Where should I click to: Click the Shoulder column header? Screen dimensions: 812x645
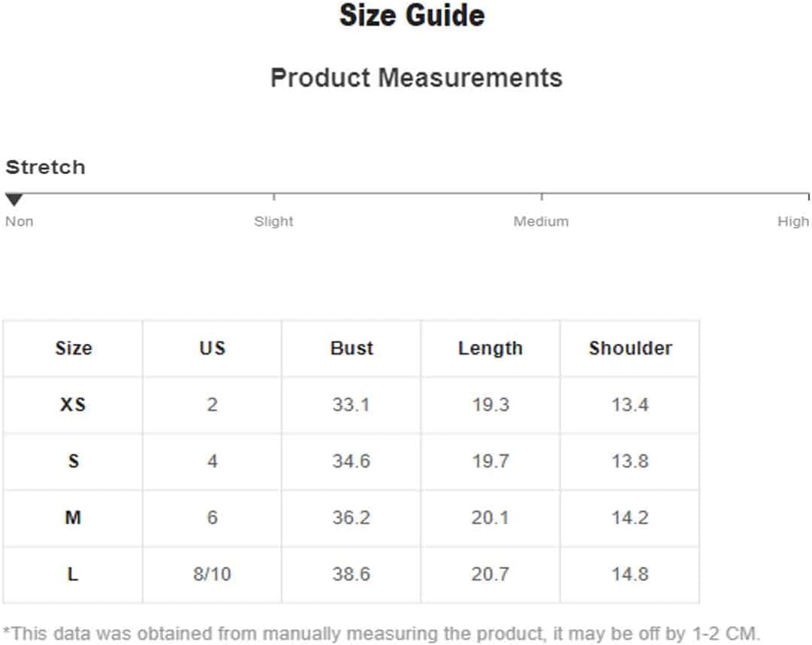point(630,348)
